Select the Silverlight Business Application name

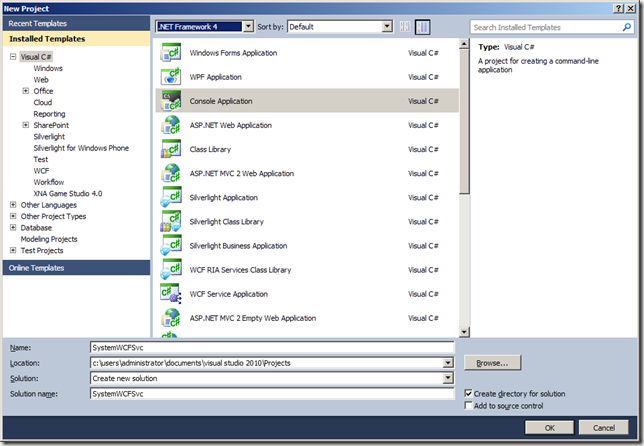click(238, 246)
